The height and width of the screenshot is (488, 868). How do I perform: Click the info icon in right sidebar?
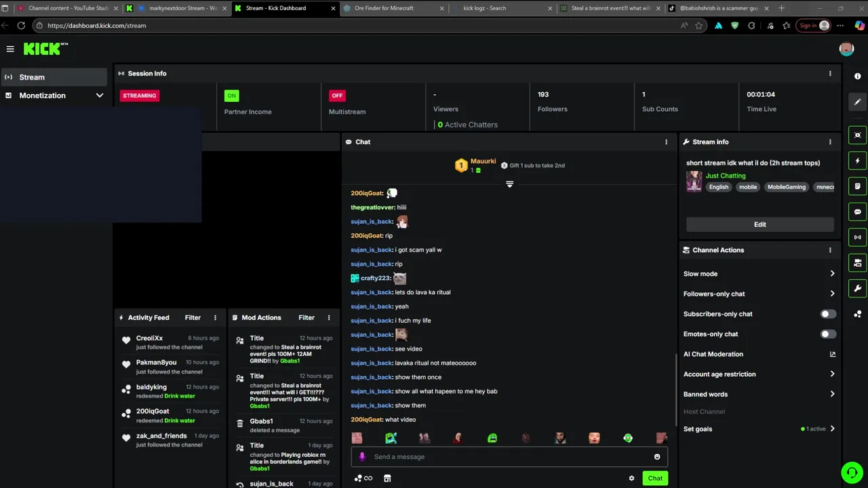(858, 77)
